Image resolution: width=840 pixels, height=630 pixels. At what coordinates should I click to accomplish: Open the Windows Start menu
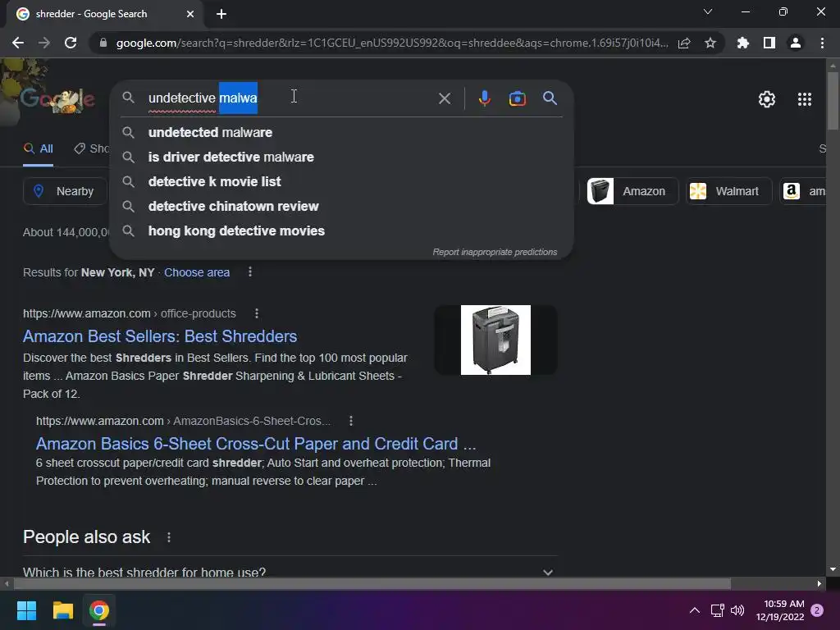26,610
